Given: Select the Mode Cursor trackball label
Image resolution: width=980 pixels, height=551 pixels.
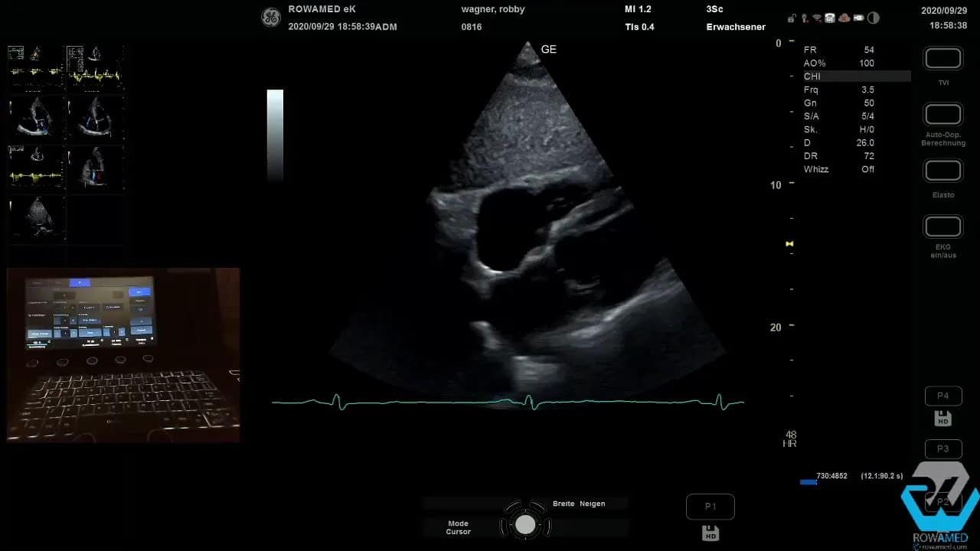Looking at the screenshot, I should [459, 527].
